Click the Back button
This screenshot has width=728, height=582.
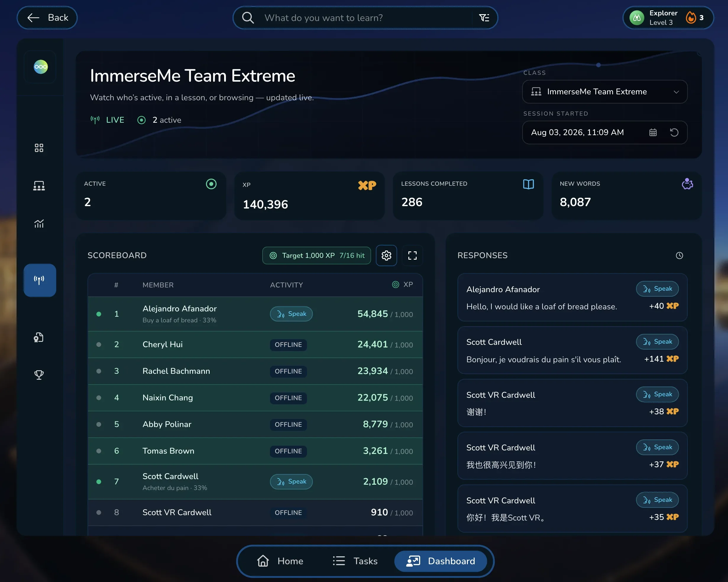47,17
